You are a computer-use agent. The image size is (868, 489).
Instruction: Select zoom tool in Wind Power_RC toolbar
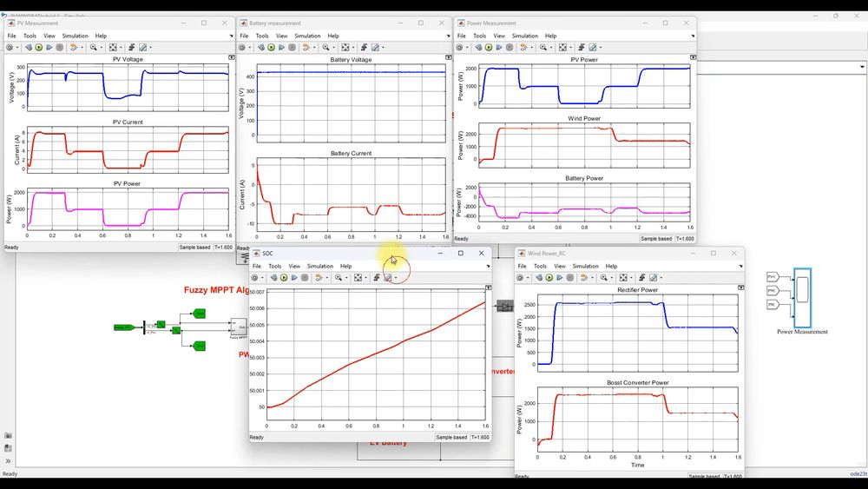click(604, 278)
